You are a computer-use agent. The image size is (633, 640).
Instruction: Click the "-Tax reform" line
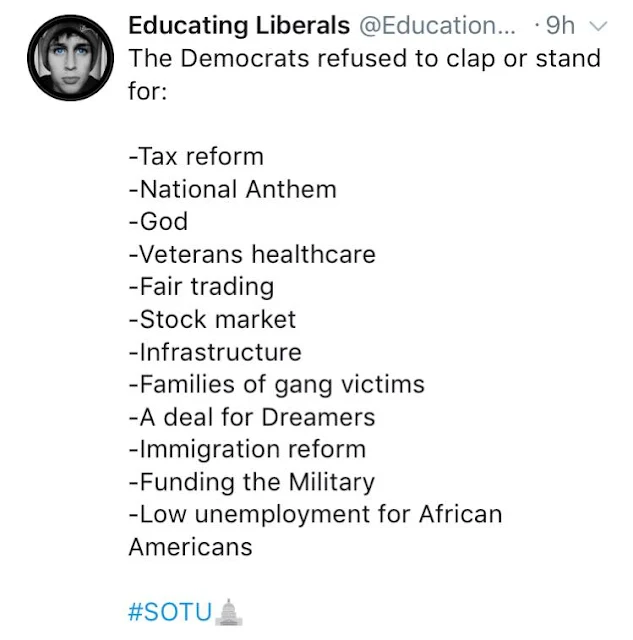196,156
